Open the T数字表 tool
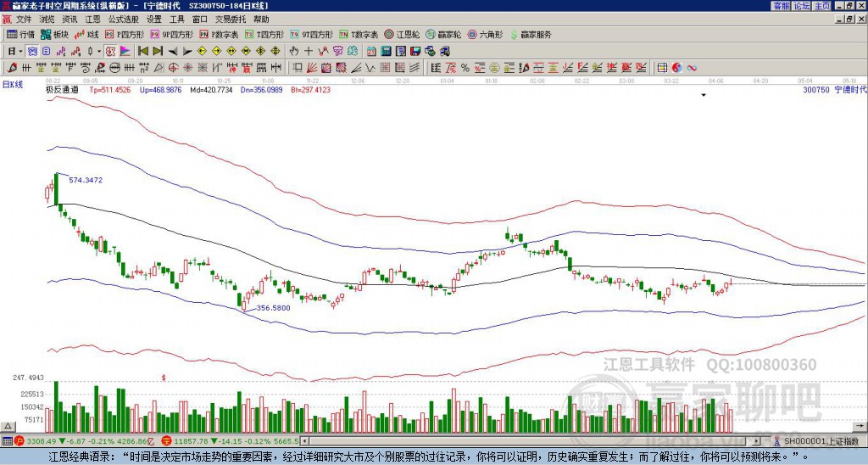Image resolution: width=868 pixels, height=465 pixels. [359, 34]
